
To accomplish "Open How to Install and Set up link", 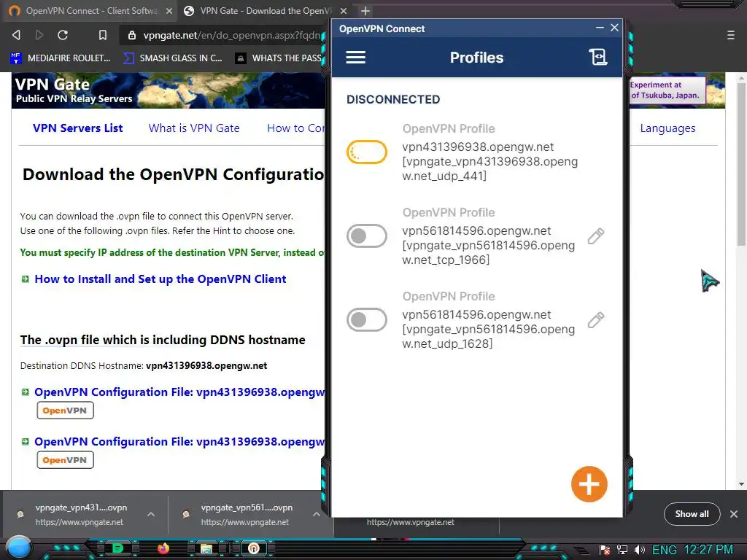I will coord(160,279).
